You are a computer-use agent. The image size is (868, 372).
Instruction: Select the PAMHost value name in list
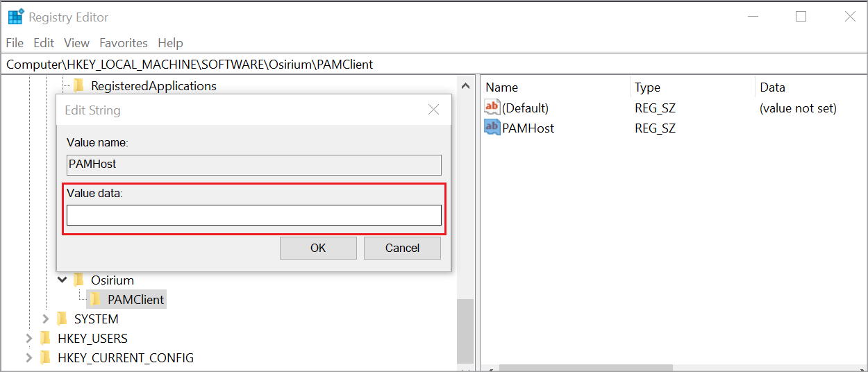pyautogui.click(x=528, y=128)
